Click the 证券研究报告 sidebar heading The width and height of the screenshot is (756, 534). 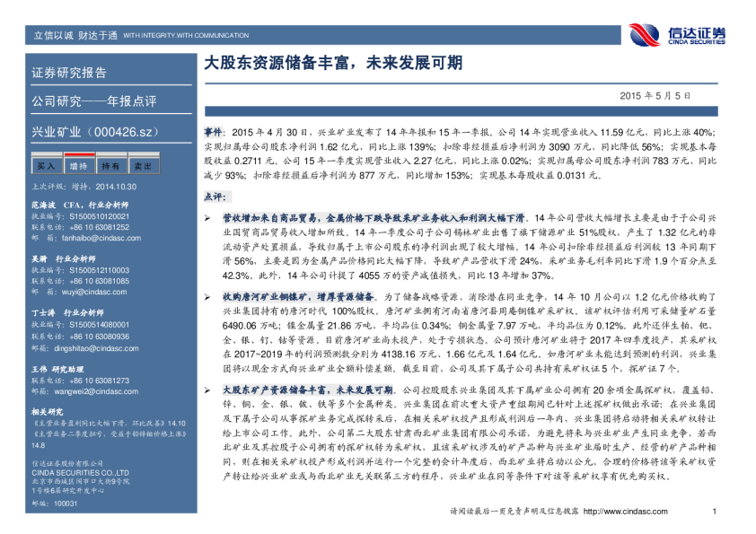pos(69,73)
